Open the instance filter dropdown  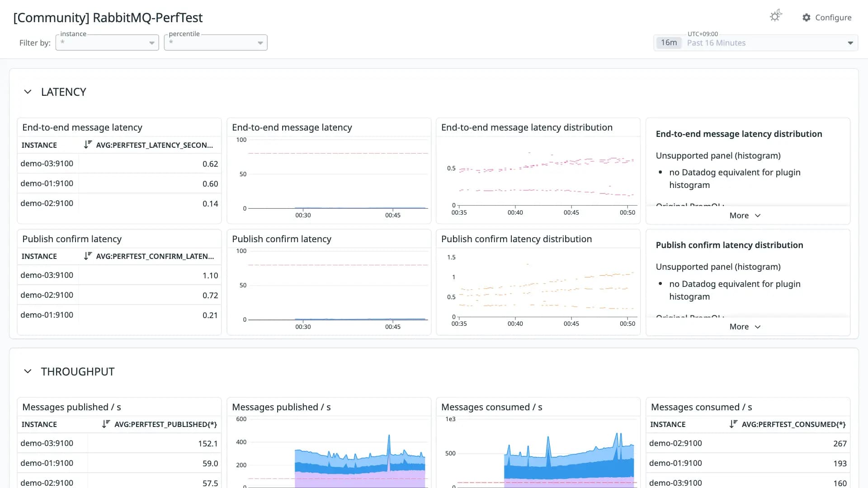[107, 42]
